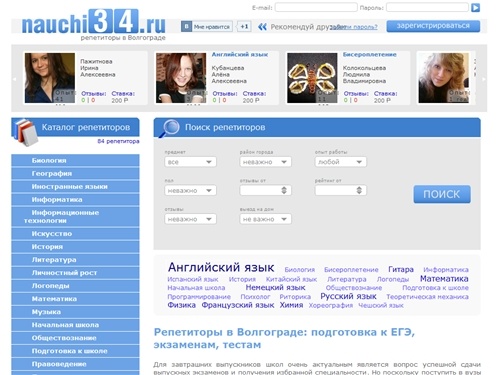Click the 'забыли пароль?' link
500x375 pixels.
[354, 27]
